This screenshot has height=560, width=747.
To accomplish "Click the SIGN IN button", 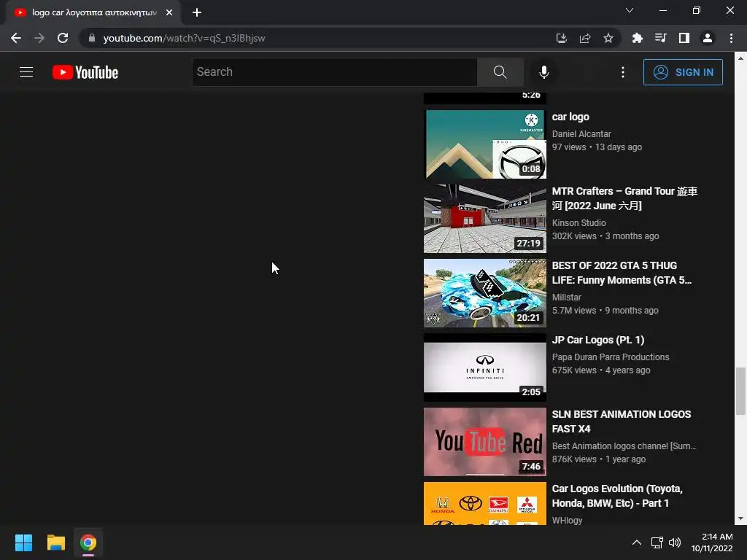I will point(683,72).
